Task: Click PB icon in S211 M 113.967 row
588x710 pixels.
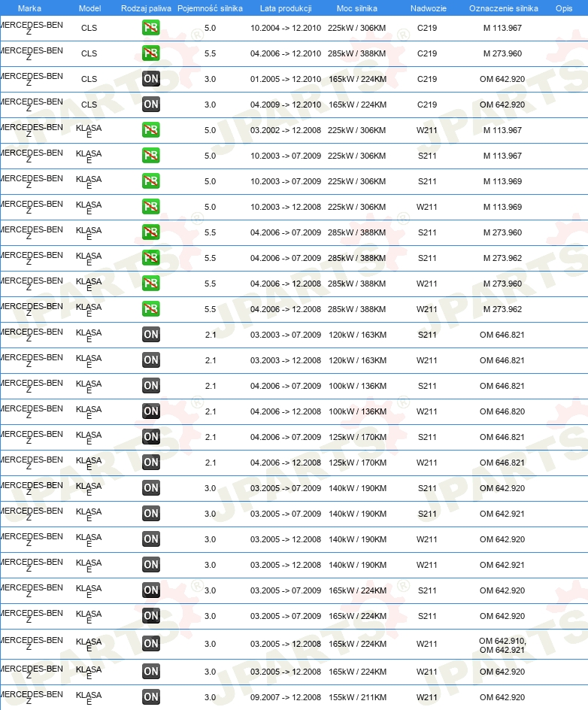Action: click(x=150, y=156)
